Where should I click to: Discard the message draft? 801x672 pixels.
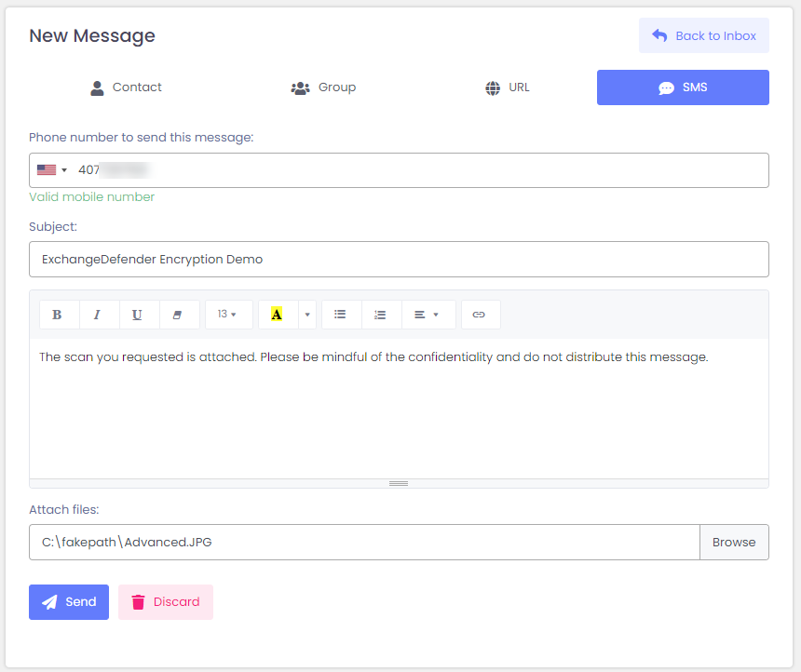[166, 602]
